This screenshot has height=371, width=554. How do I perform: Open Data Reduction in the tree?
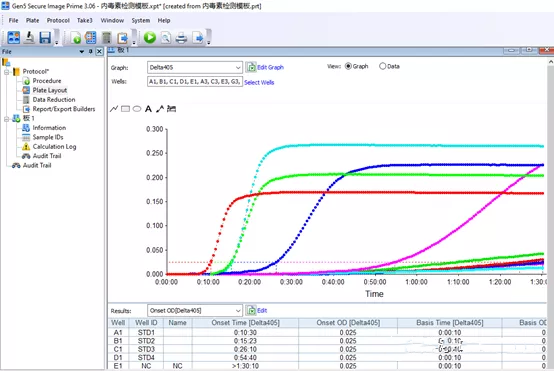pyautogui.click(x=54, y=100)
